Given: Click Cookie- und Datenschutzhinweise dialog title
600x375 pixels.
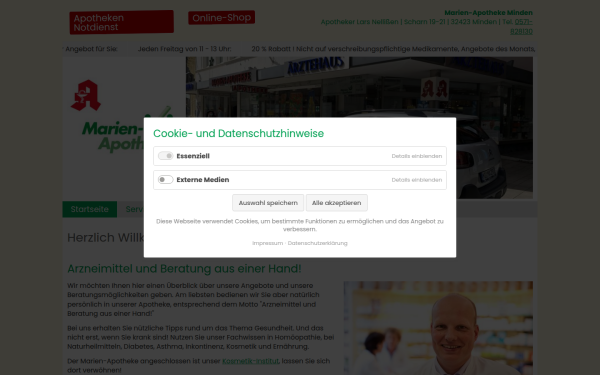Looking at the screenshot, I should point(238,133).
